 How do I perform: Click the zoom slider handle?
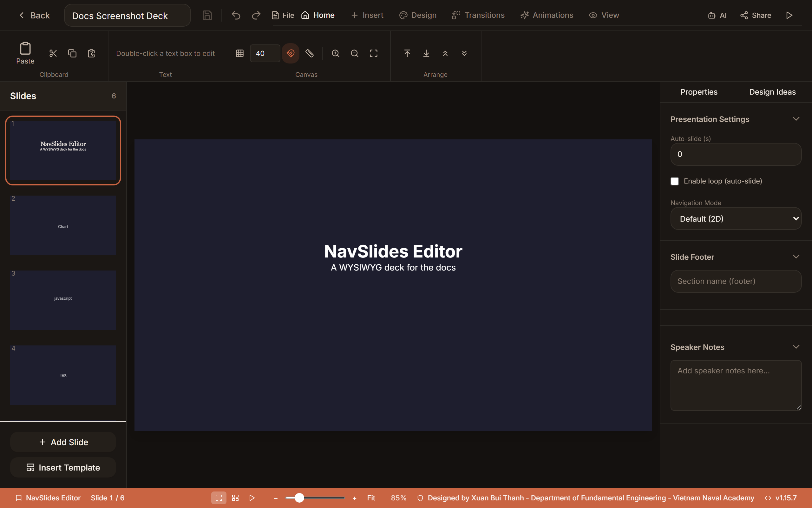[x=299, y=498]
